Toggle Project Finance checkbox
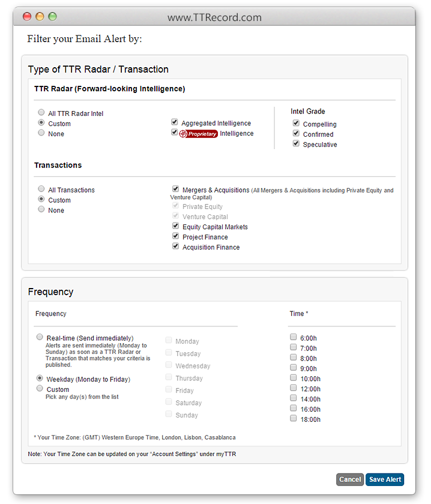The height and width of the screenshot is (504, 431). click(x=176, y=236)
